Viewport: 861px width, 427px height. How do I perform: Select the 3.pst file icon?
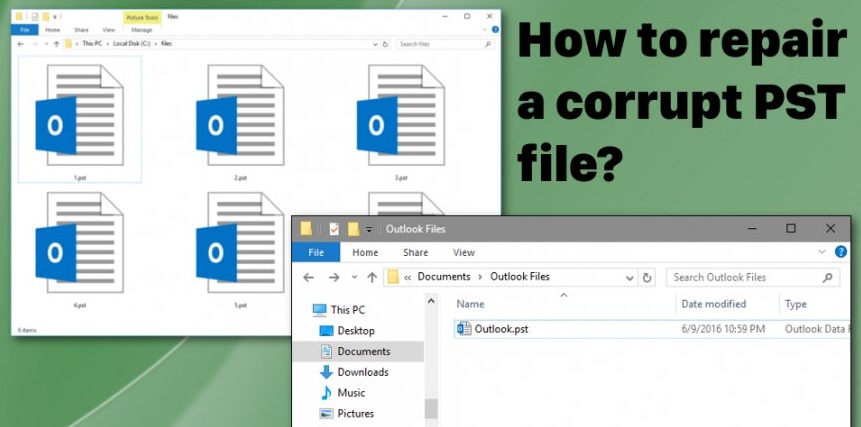point(401,115)
